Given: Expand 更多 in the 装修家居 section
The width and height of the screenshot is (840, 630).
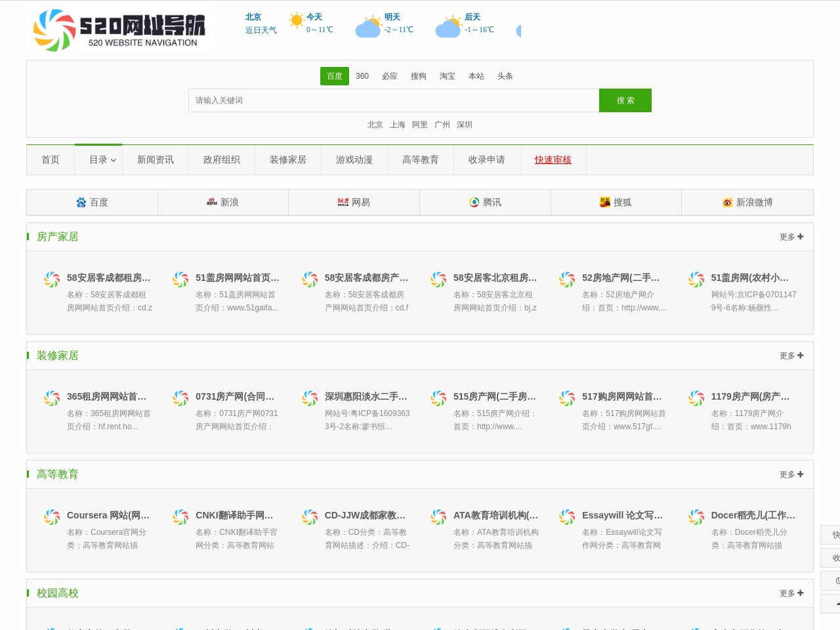Looking at the screenshot, I should [x=791, y=356].
